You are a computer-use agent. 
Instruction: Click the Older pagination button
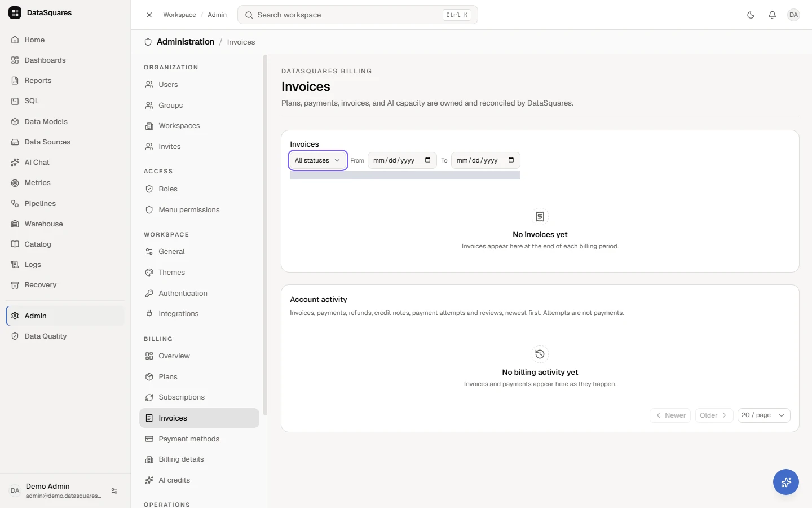[714, 415]
